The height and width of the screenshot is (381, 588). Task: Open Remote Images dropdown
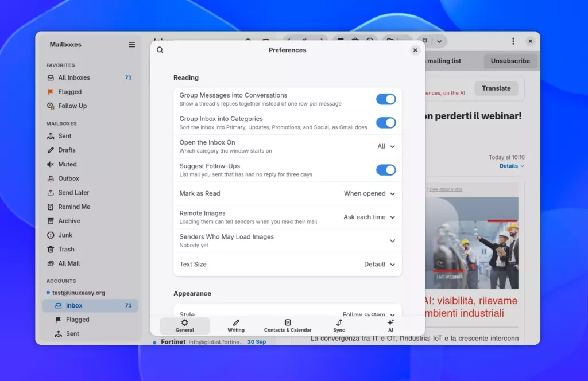point(369,217)
